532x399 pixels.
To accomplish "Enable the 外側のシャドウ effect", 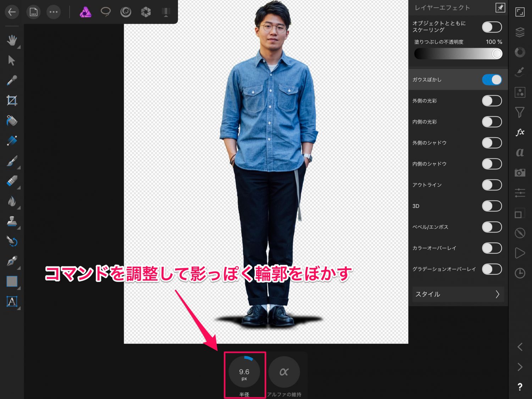I will [492, 143].
